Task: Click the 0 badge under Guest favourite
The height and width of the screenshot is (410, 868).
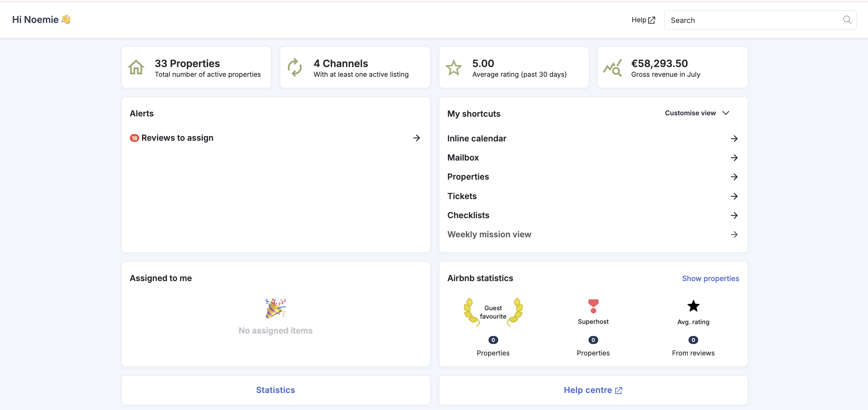Action: point(493,340)
